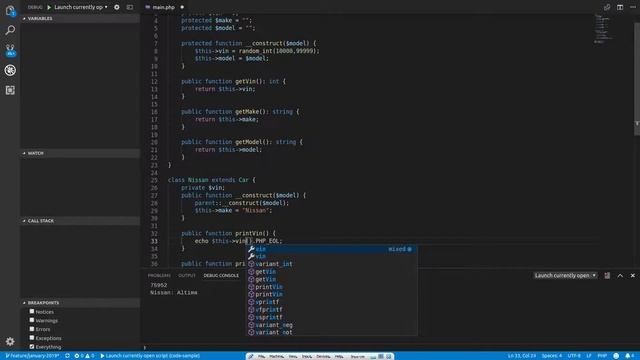The height and width of the screenshot is (360, 640).
Task: Open the debug configuration dropdown at top
Action: coord(81,7)
